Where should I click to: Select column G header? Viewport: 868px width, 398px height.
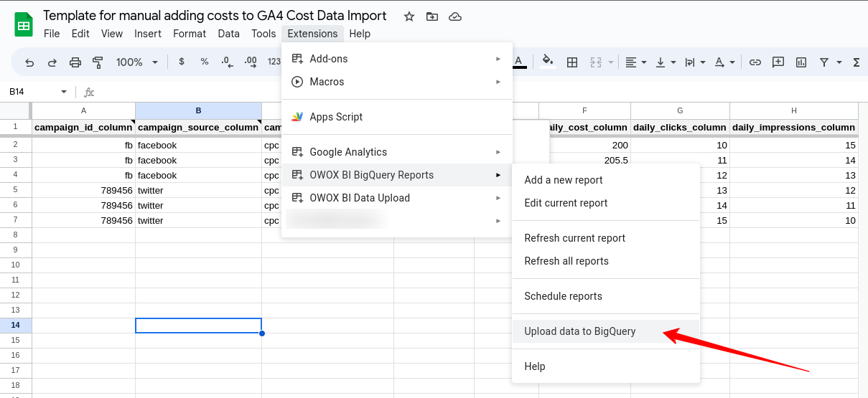point(680,110)
